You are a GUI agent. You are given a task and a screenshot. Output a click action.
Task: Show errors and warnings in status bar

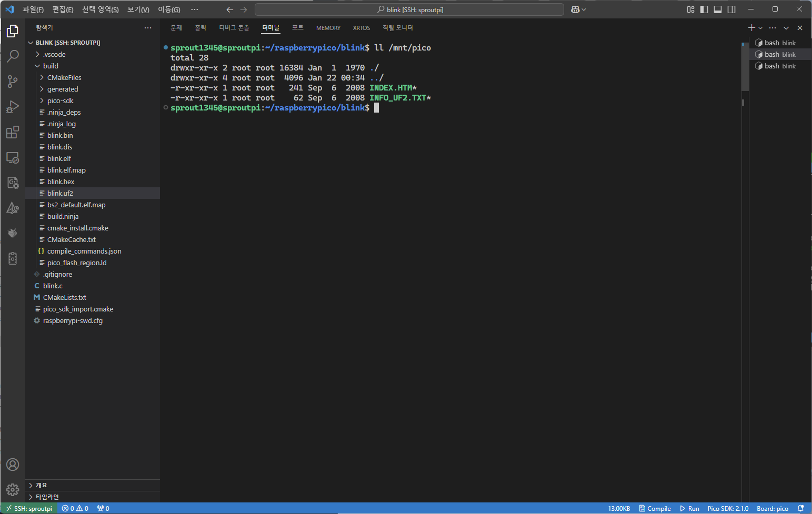click(75, 508)
